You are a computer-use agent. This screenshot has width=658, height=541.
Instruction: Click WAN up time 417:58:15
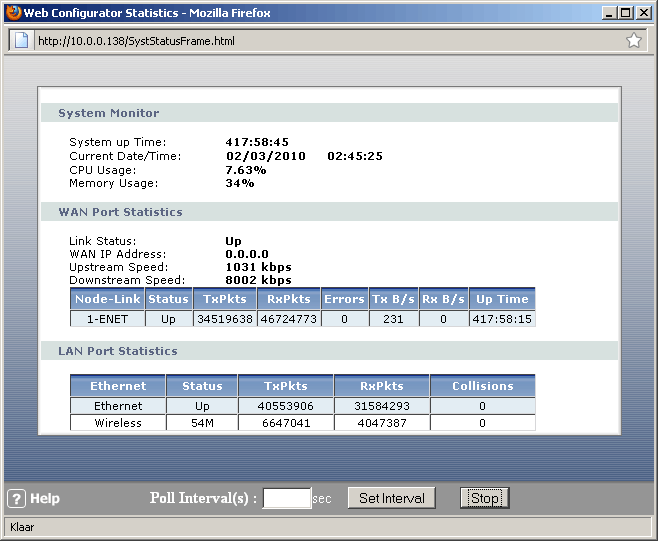(502, 319)
